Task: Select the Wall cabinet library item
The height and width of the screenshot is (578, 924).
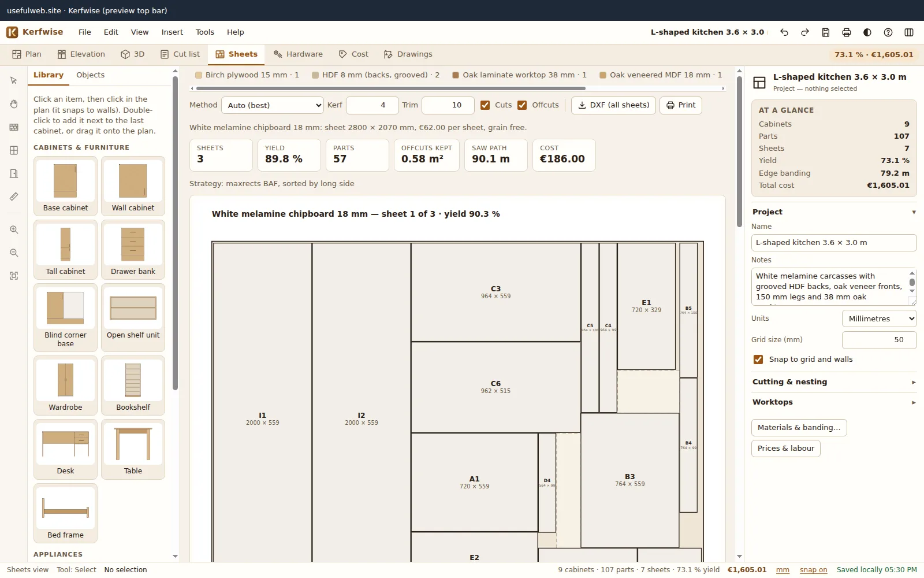Action: pyautogui.click(x=133, y=186)
